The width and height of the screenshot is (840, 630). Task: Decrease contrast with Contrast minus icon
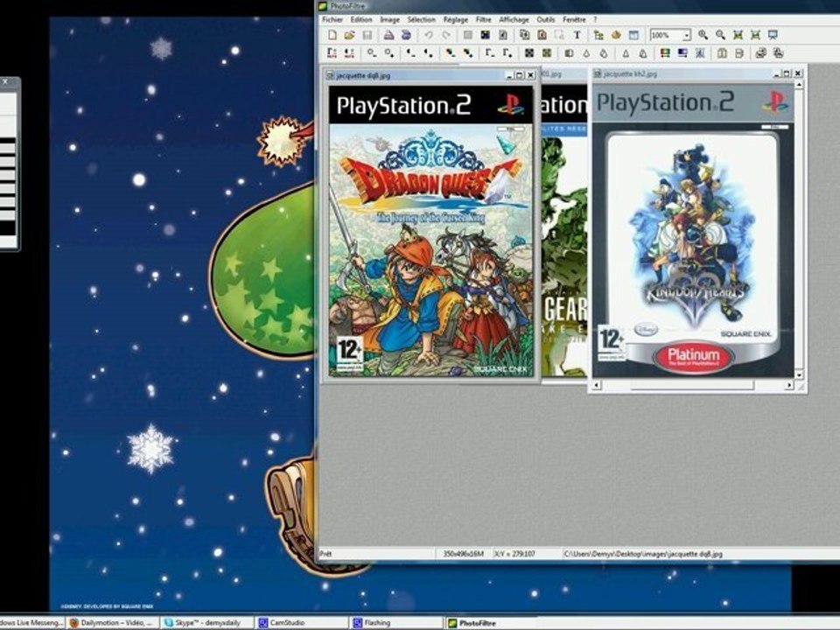pos(411,53)
